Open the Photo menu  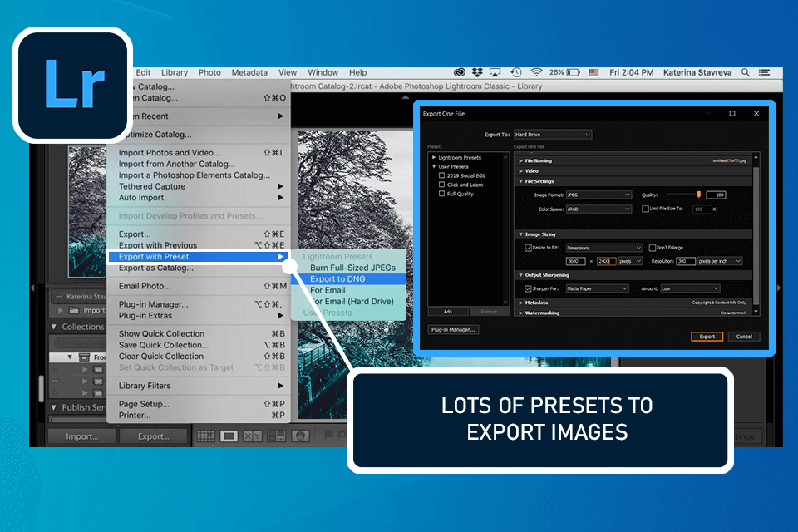click(209, 72)
